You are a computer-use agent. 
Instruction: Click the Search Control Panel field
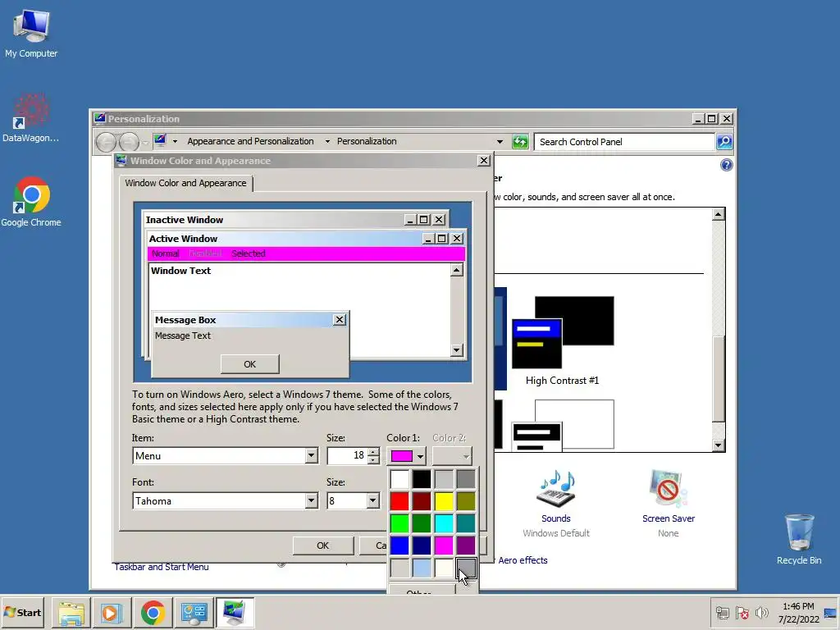624,142
